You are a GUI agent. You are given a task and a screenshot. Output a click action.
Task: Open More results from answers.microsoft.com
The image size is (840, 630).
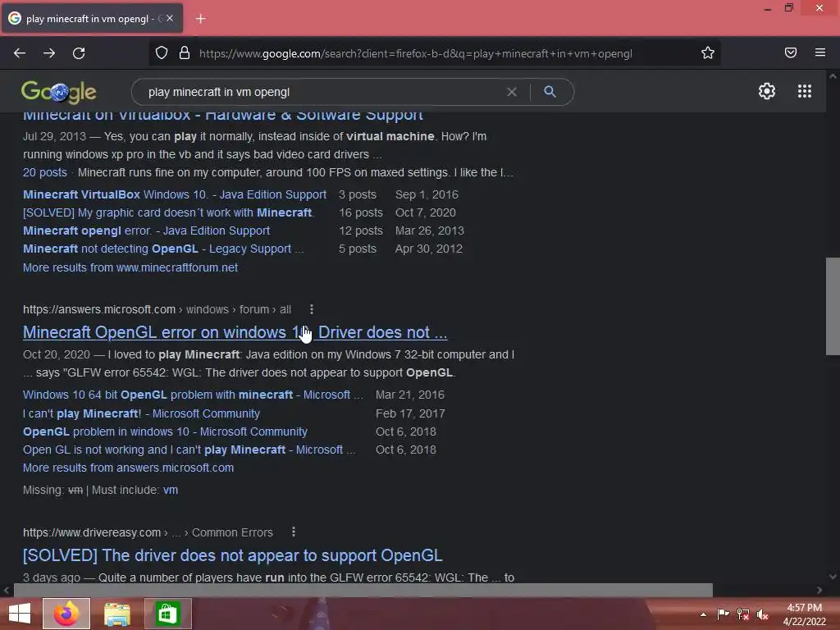[128, 468]
